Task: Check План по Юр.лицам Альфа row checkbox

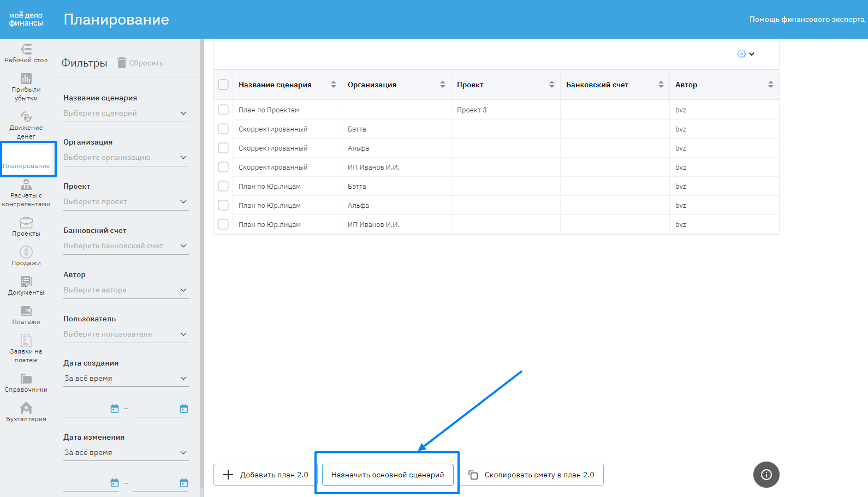Action: pos(223,205)
